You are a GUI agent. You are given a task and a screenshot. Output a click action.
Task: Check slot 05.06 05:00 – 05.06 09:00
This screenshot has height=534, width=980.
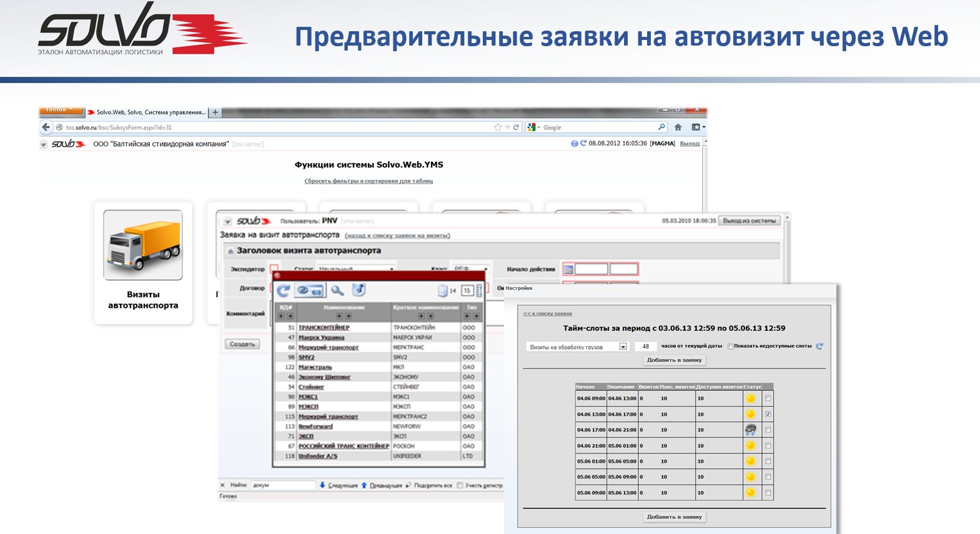[x=768, y=477]
